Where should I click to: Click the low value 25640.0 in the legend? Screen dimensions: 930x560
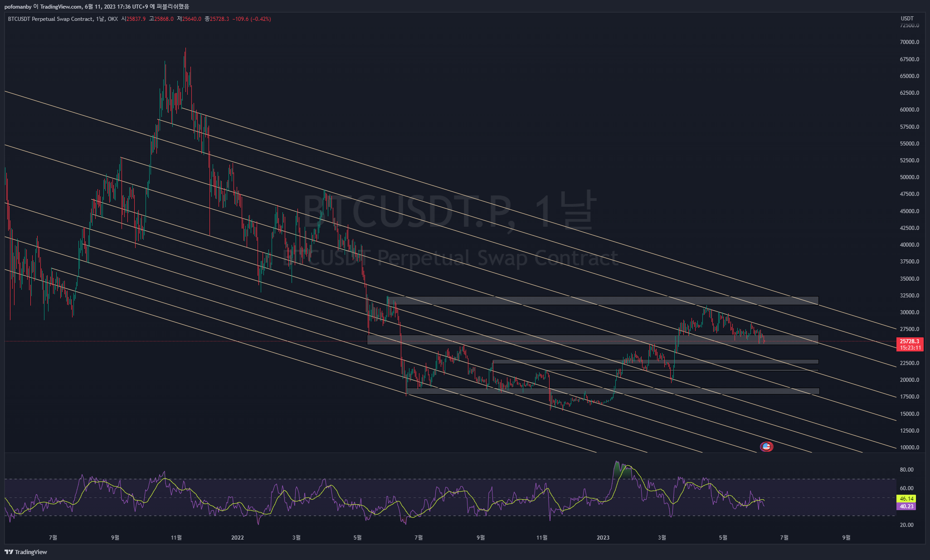pos(192,19)
